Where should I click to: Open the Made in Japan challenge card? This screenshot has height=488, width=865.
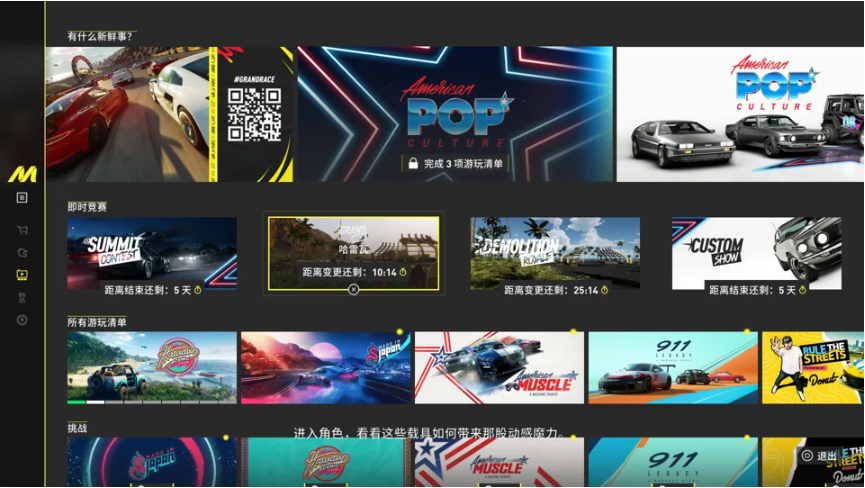152,462
